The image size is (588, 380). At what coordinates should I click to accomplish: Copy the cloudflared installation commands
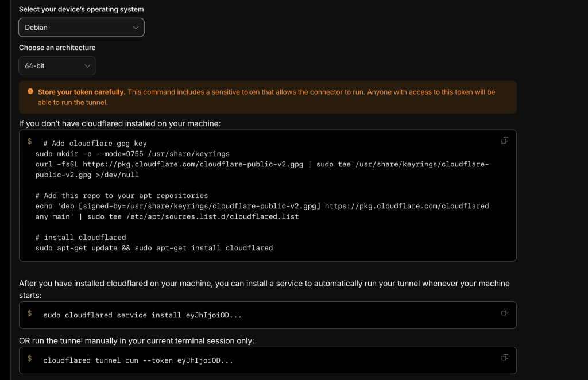point(505,140)
